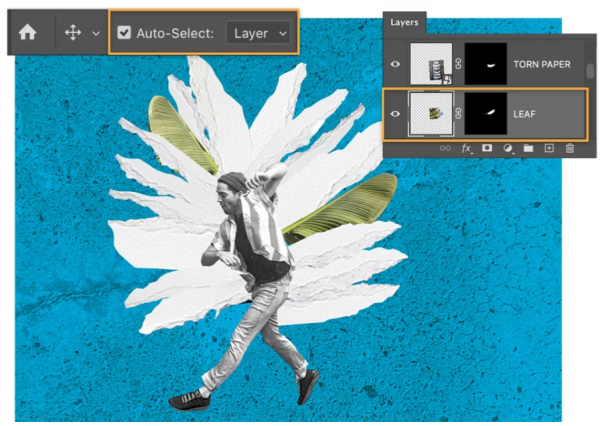Unlink the mask from TORN PAPER layer
The height and width of the screenshot is (426, 600).
click(x=459, y=65)
